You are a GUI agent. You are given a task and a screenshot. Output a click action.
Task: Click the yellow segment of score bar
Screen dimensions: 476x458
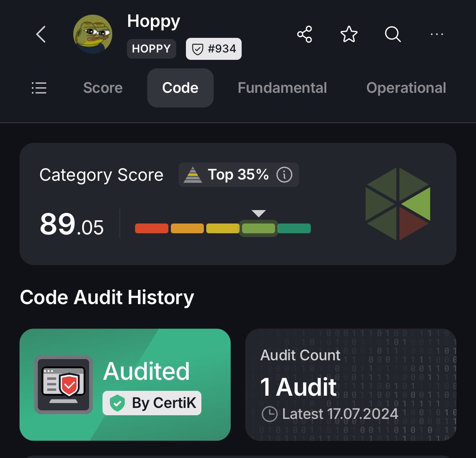tap(223, 228)
